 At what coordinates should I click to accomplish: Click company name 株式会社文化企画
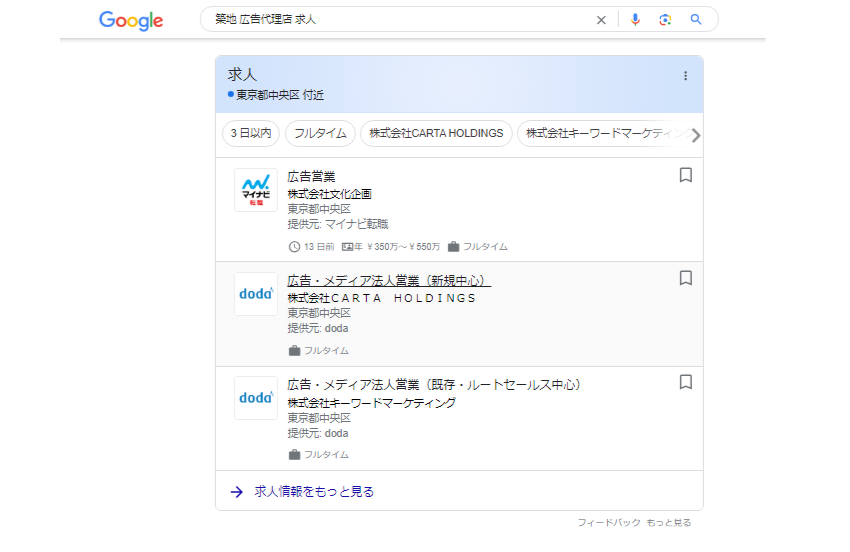point(330,194)
